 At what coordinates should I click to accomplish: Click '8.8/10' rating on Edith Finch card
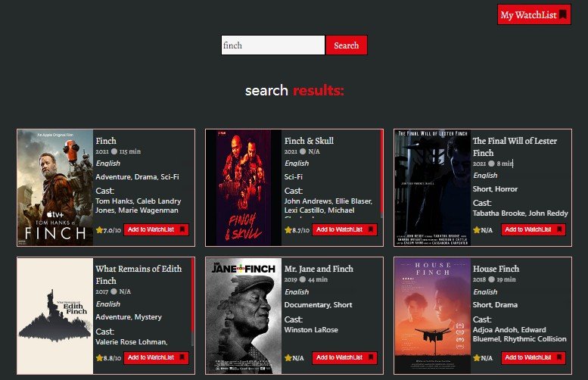(x=112, y=358)
